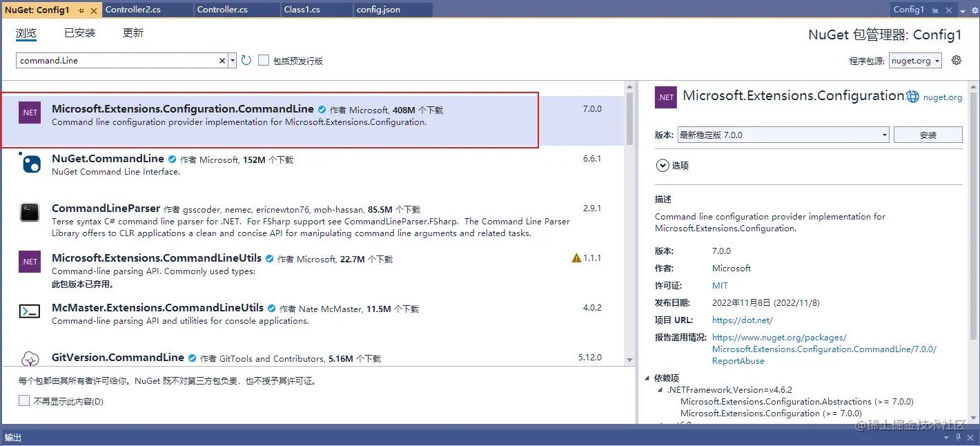The height and width of the screenshot is (446, 980).
Task: Check the do-not-show-again checkbox
Action: coord(24,400)
